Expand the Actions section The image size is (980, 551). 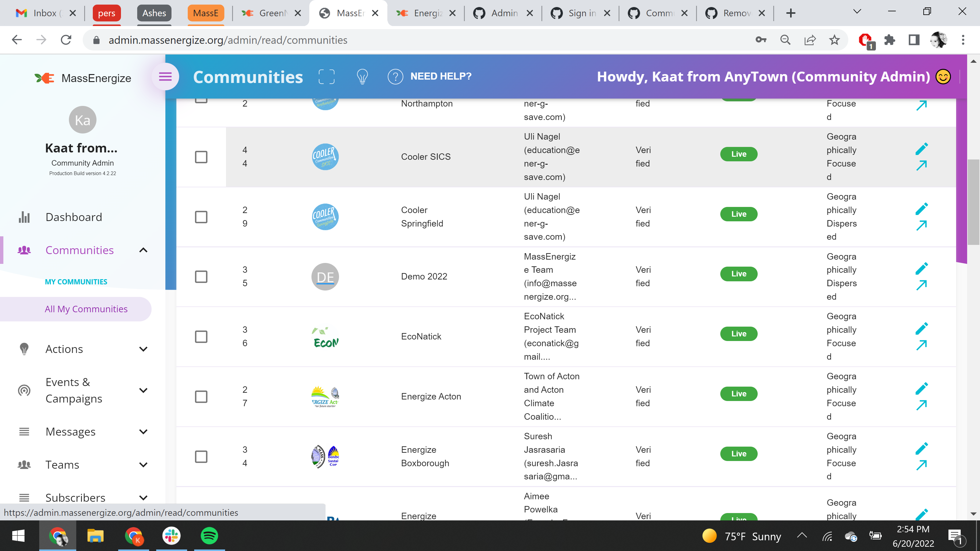143,349
